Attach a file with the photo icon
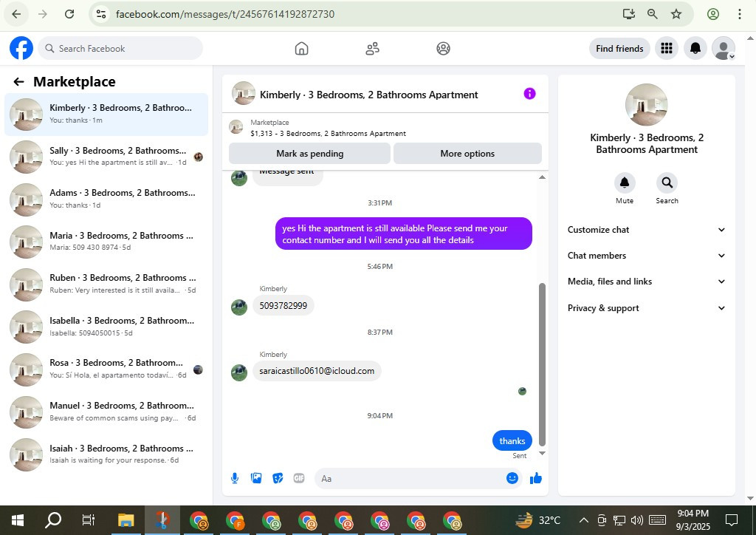Screen dimensions: 756x535 point(256,478)
